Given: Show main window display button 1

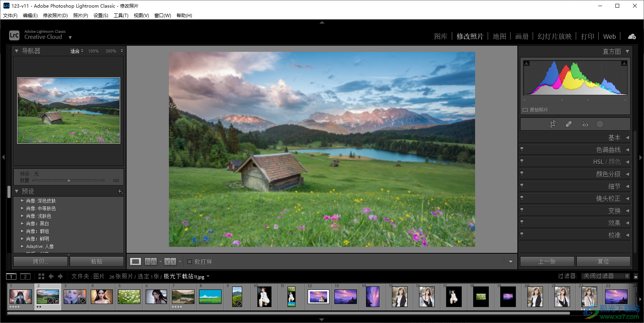Looking at the screenshot, I should tap(11, 276).
